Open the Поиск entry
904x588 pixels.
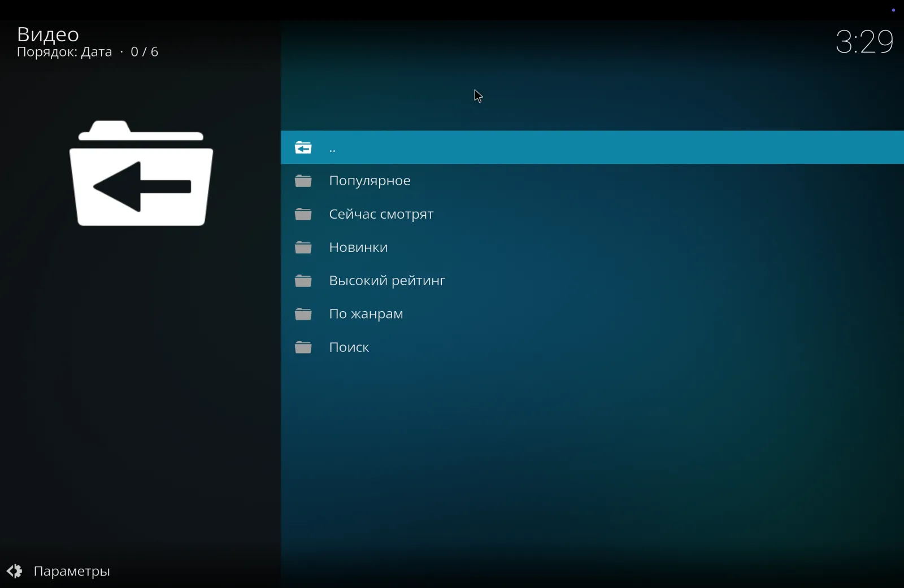point(592,347)
